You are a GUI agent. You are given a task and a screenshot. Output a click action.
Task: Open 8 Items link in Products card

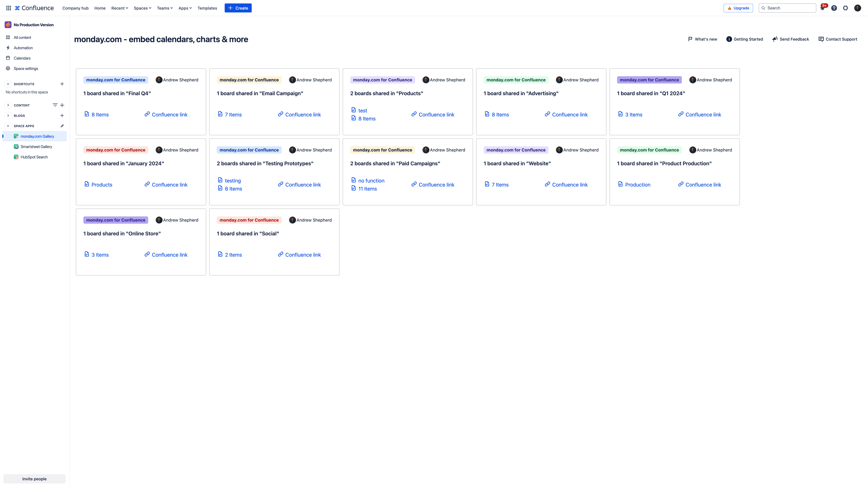click(x=367, y=119)
